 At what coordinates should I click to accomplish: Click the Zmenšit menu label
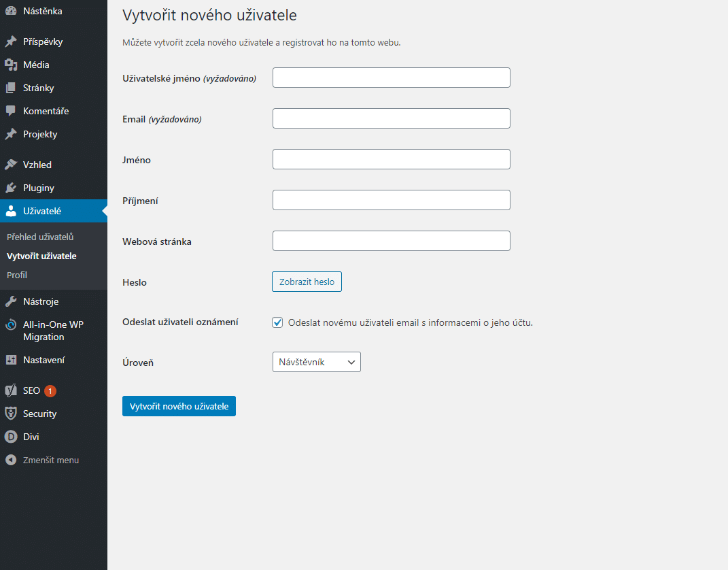click(x=51, y=460)
